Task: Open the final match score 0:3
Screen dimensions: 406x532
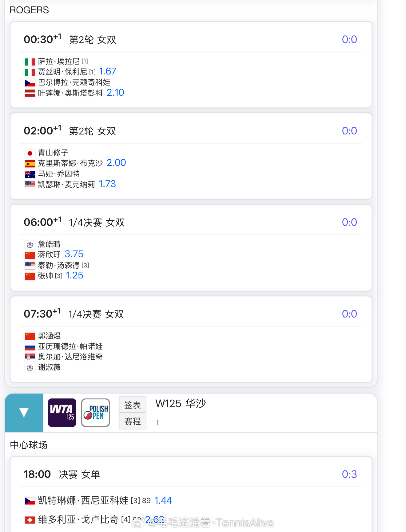Action: point(349,474)
